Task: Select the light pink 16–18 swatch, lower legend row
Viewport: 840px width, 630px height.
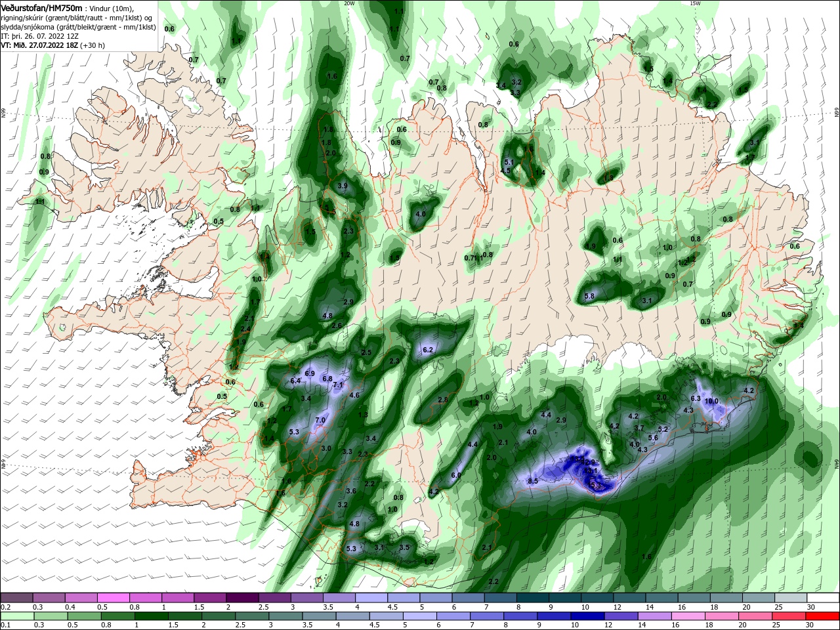Action: 688,616
